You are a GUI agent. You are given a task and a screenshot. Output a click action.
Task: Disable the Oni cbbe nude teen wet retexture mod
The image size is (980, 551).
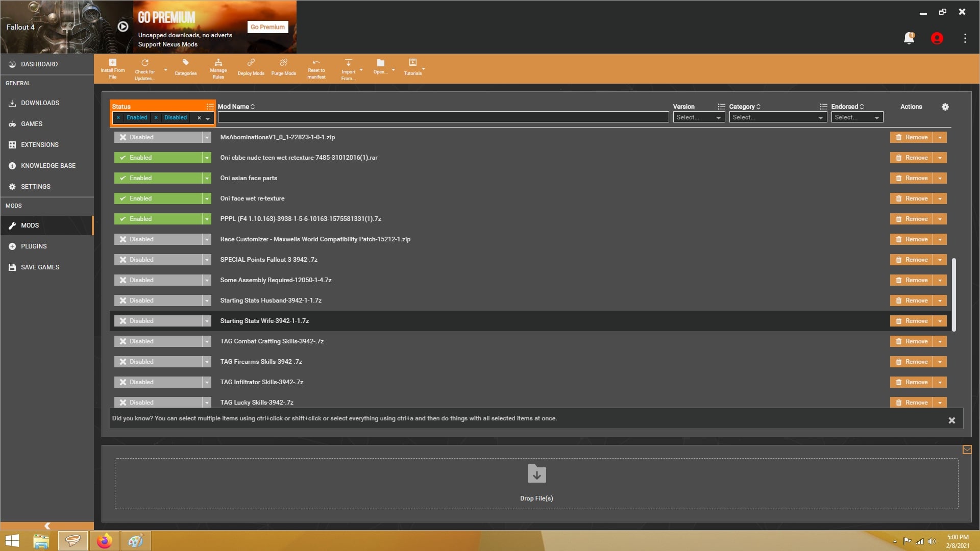[x=158, y=158]
